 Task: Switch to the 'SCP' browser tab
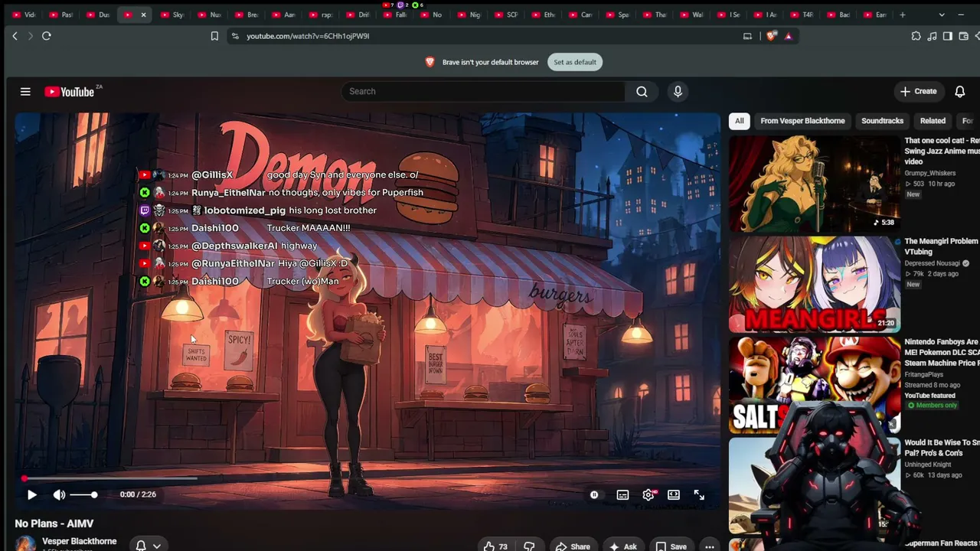tap(507, 15)
